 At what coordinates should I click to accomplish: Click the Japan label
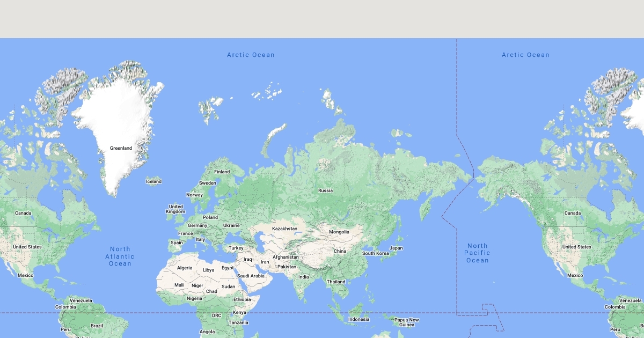(396, 248)
